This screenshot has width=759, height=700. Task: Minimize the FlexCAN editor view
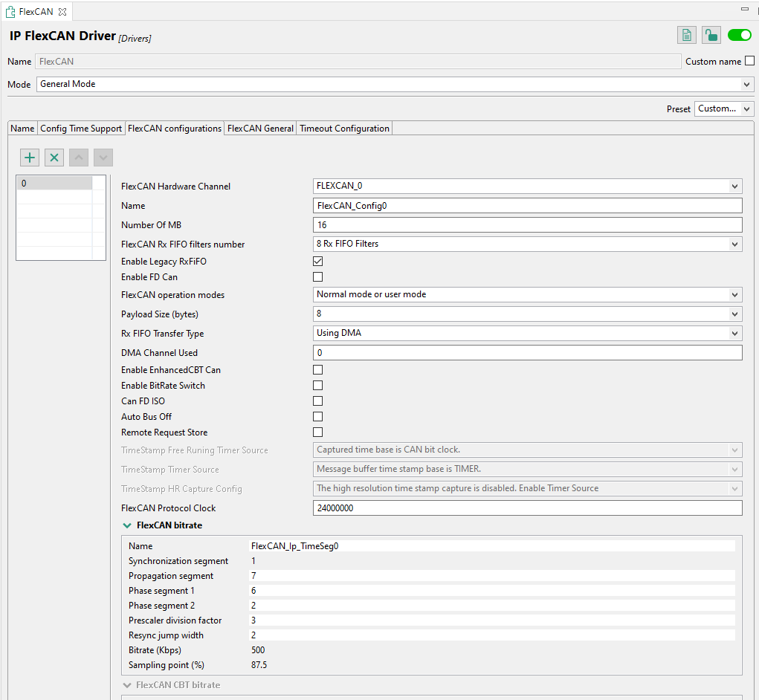click(745, 9)
